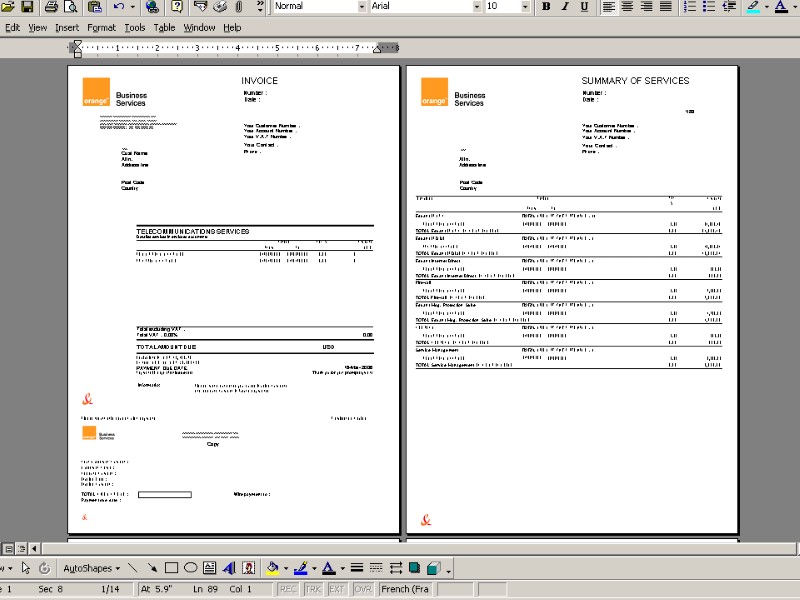Click the Line Color brush icon
The image size is (800, 600).
tap(301, 568)
